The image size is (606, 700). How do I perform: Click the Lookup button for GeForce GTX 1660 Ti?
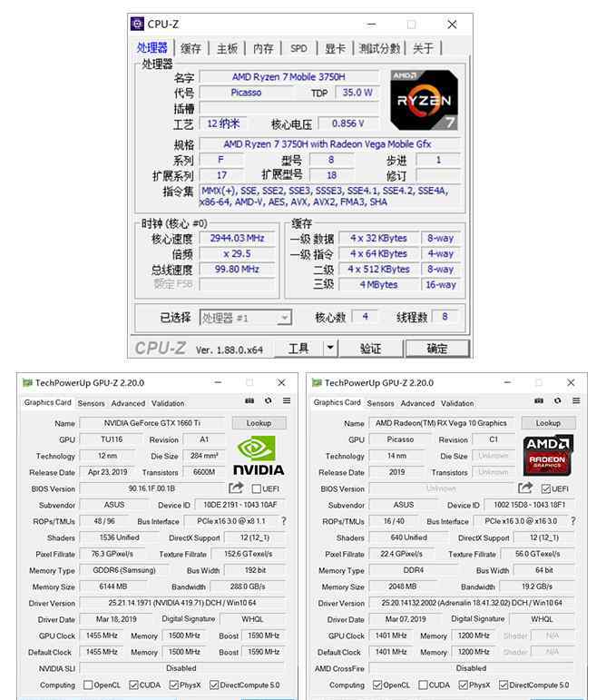[259, 423]
